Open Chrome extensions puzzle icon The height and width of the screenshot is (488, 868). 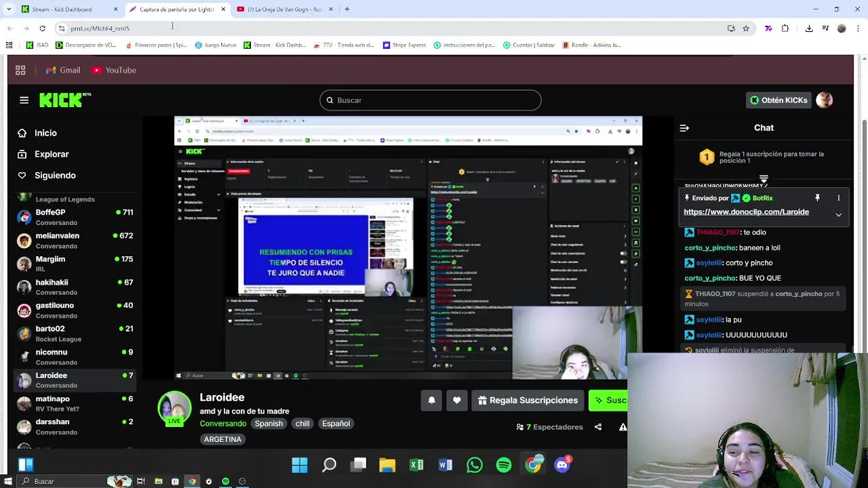[785, 28]
